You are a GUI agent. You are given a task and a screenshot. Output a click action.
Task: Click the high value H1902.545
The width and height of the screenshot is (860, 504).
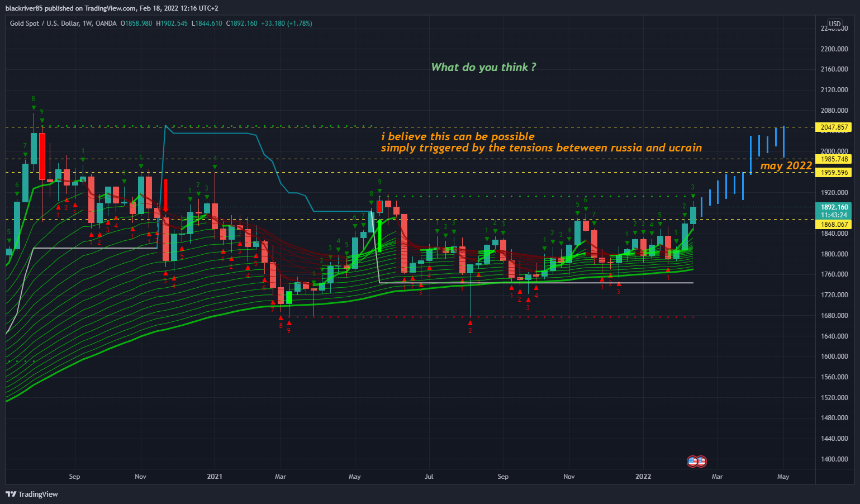[172, 23]
